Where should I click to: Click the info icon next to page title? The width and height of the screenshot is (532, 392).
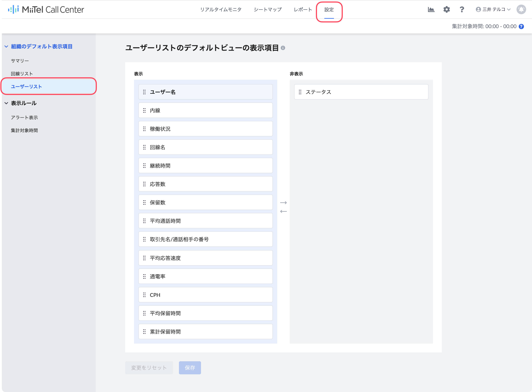tap(283, 48)
